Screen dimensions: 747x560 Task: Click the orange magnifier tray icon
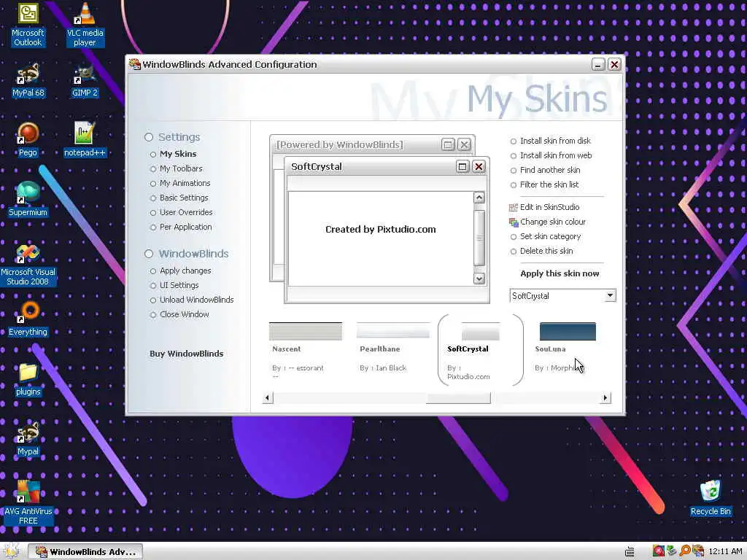coord(684,551)
